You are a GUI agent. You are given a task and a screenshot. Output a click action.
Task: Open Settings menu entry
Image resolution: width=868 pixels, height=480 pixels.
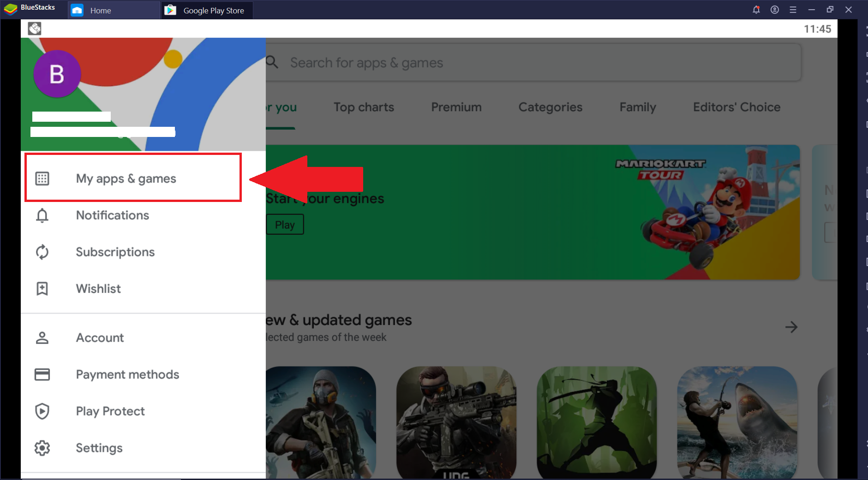pos(143,448)
